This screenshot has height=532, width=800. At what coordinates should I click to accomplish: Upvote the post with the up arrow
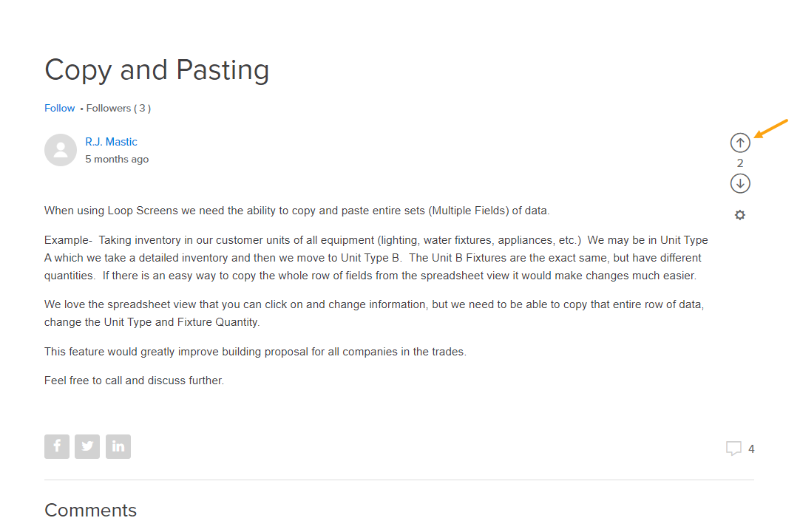(740, 143)
